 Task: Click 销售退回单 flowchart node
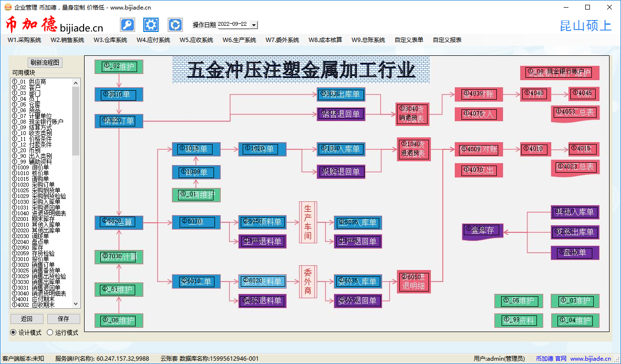341,114
